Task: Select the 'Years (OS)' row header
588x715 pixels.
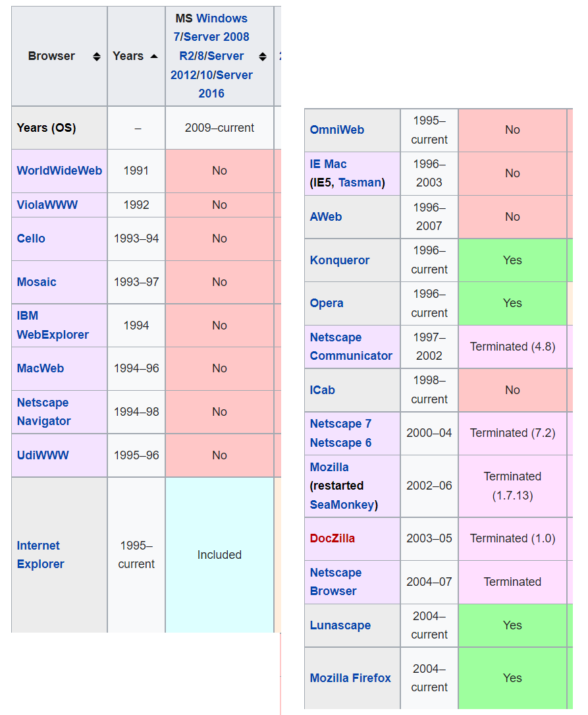Action: click(x=59, y=128)
